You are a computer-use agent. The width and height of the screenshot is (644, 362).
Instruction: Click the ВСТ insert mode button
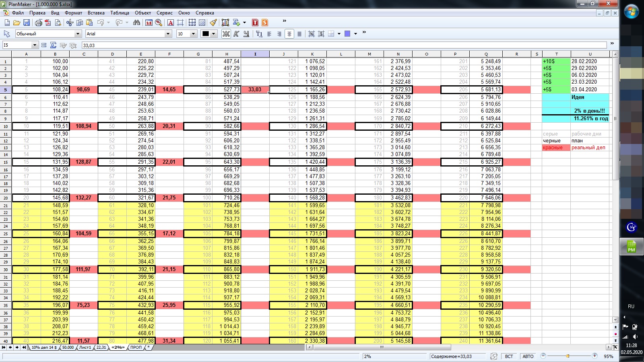[x=509, y=356]
